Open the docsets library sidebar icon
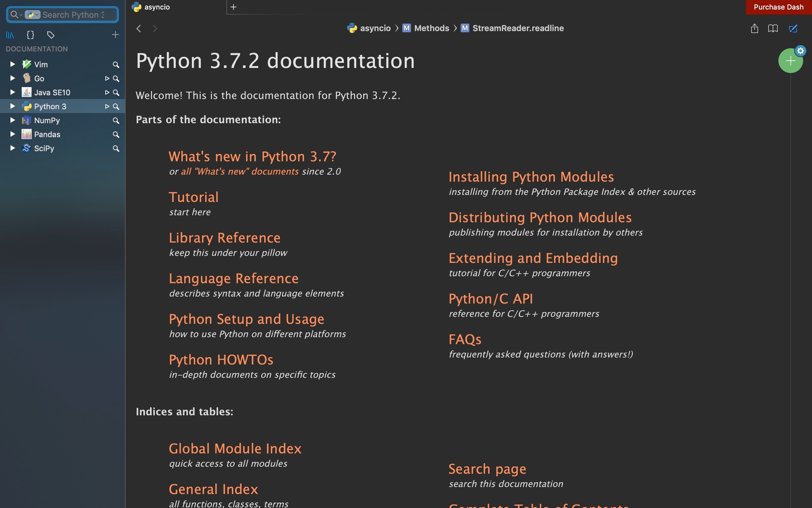 click(10, 35)
